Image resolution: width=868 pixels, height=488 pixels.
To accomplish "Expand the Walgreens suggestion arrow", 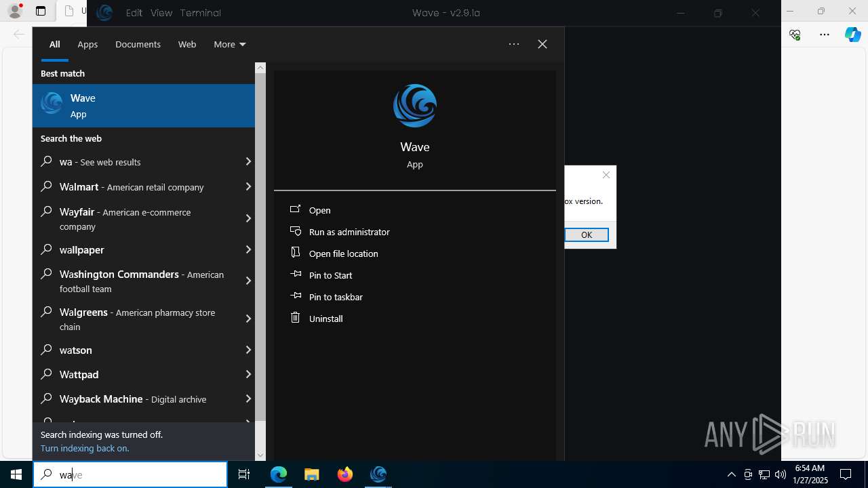I will pos(248,319).
